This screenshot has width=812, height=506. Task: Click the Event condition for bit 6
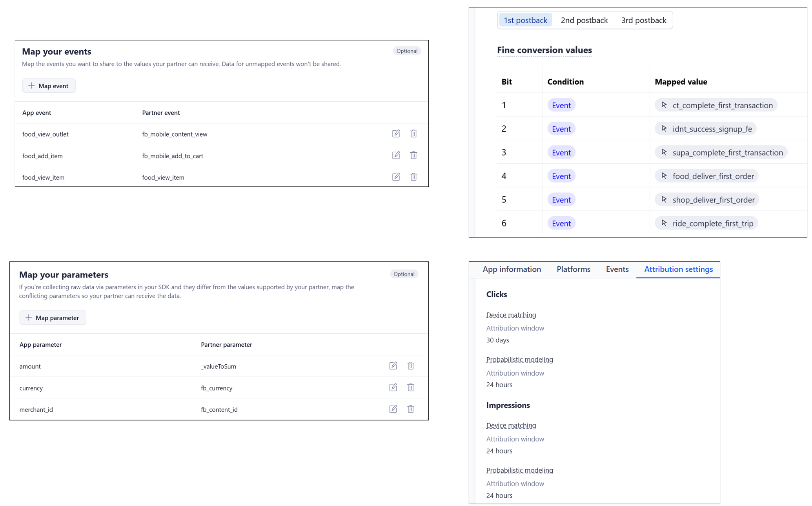click(561, 223)
